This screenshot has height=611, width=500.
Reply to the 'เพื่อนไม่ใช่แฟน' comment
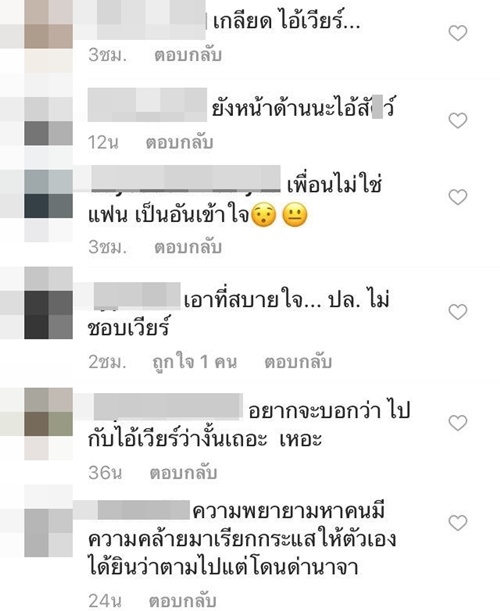[x=188, y=247]
